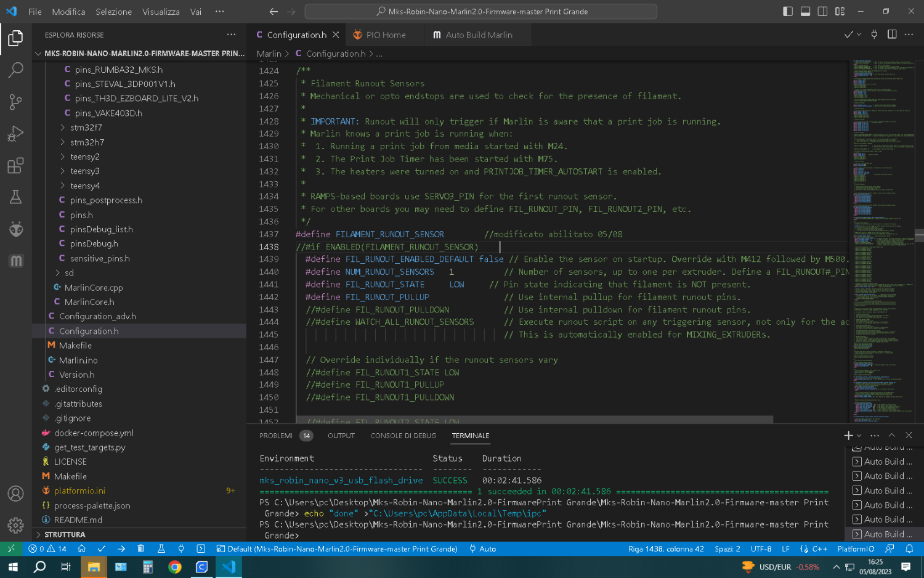Open the Source Control view
Screen dimensions: 924x578
coord(15,102)
